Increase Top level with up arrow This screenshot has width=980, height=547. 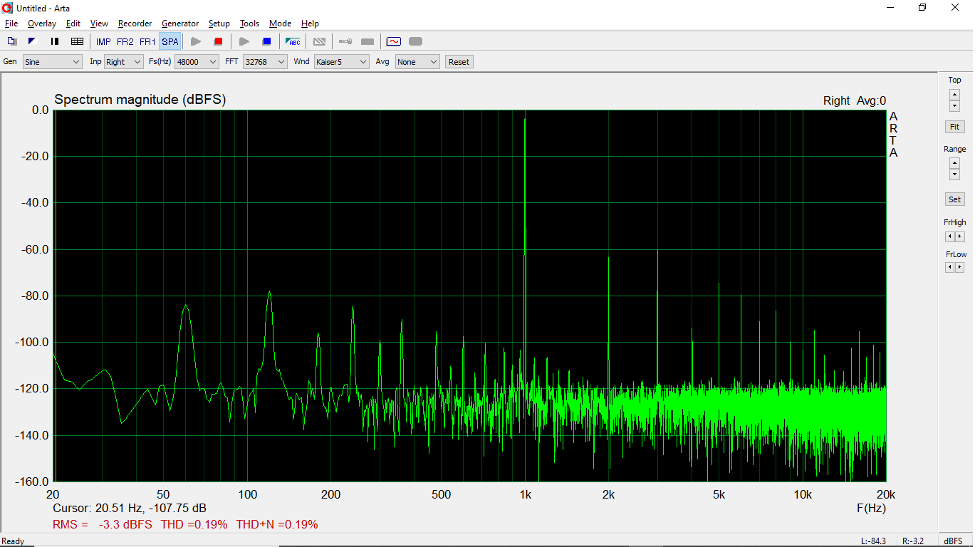coord(955,95)
